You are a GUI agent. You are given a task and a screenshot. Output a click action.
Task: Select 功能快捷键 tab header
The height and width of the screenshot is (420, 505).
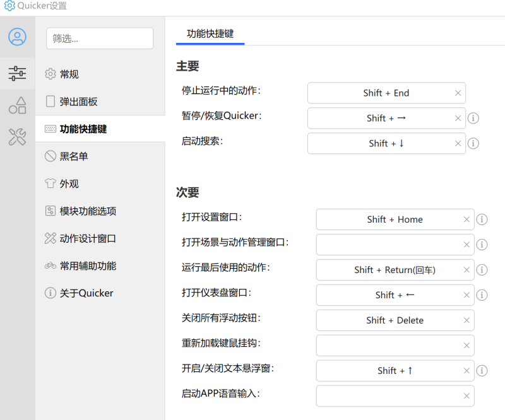click(x=210, y=33)
